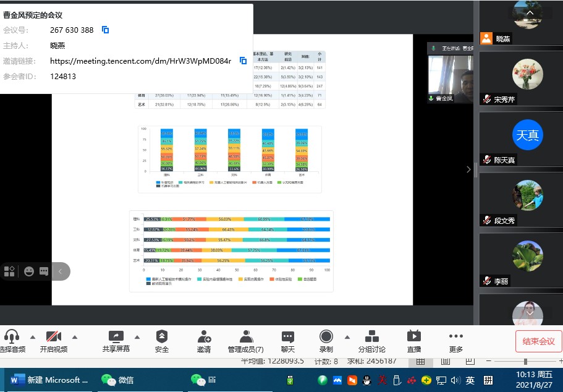Copy the meeting number 267 630 388
This screenshot has width=563, height=392.
pos(105,30)
